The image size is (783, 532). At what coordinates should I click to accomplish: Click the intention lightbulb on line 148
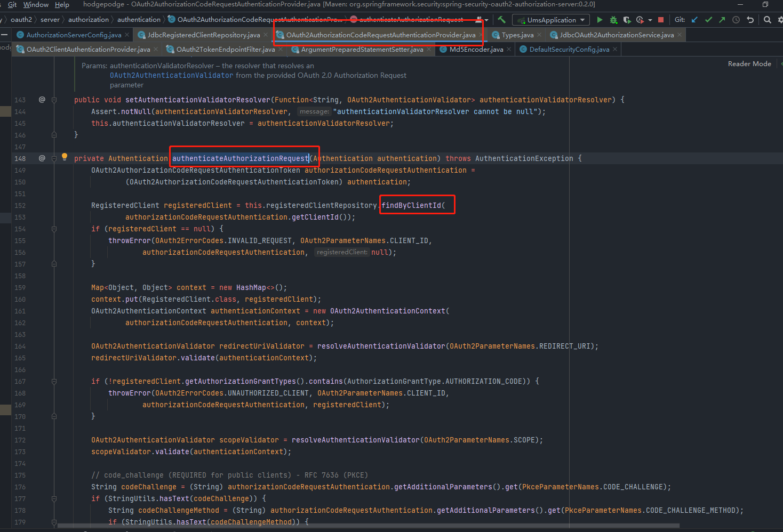pos(64,158)
